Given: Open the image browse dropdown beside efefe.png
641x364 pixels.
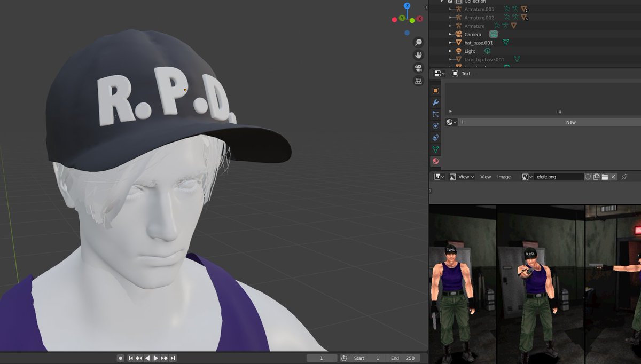Looking at the screenshot, I should 528,177.
